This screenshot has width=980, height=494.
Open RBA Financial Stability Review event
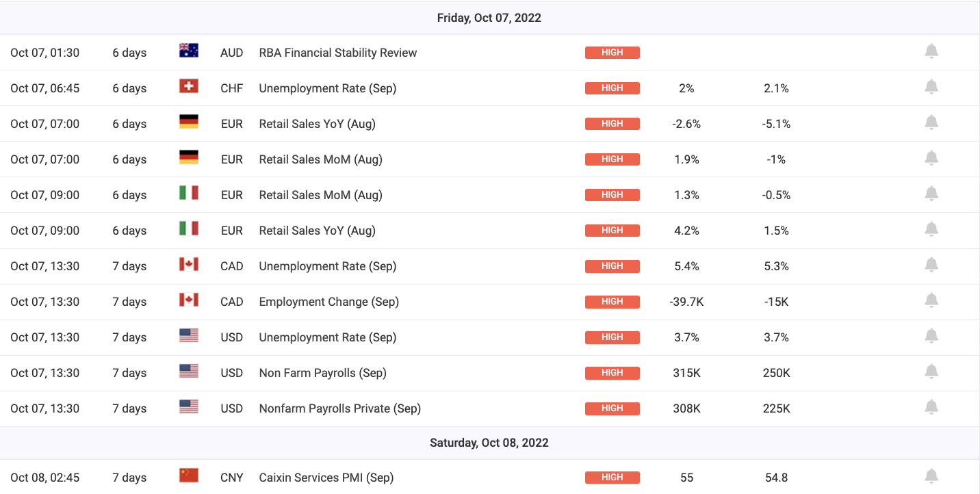click(337, 53)
